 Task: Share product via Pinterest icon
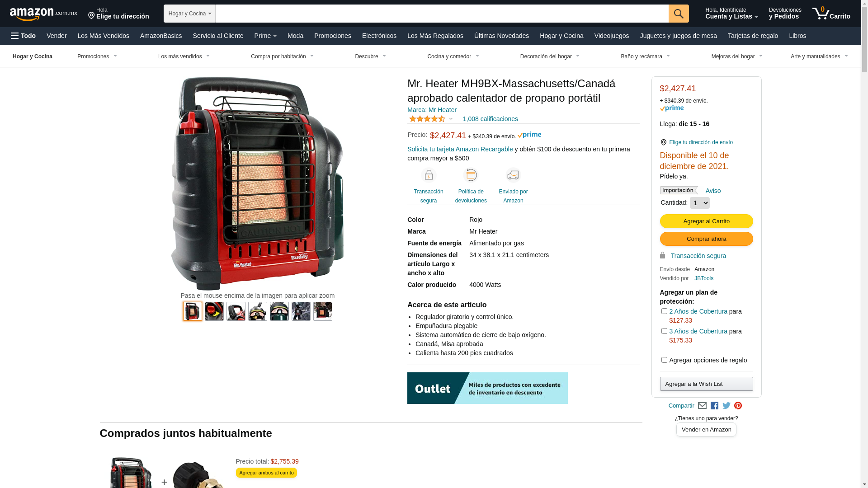coord(738,406)
